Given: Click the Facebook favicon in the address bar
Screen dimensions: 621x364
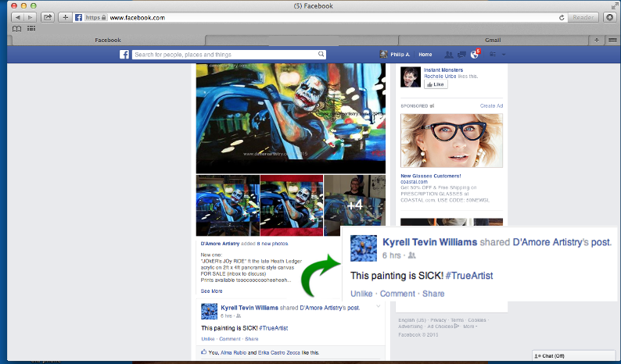Looking at the screenshot, I should tap(78, 17).
